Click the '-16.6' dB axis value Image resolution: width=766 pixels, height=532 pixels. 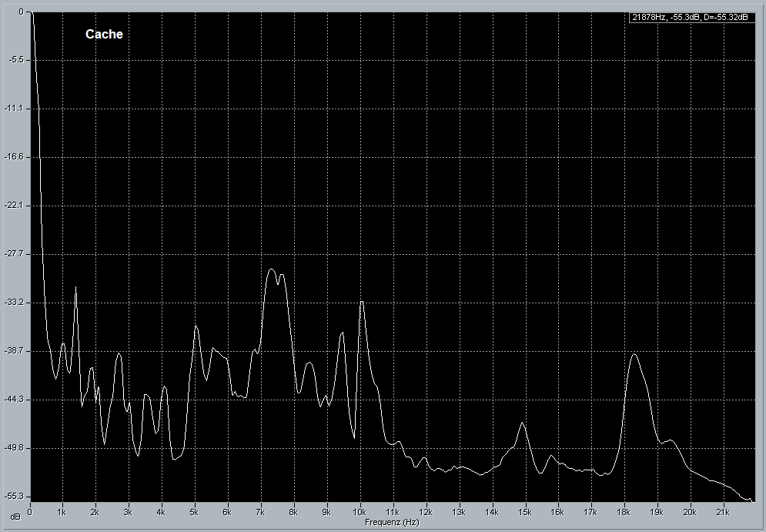(14, 157)
